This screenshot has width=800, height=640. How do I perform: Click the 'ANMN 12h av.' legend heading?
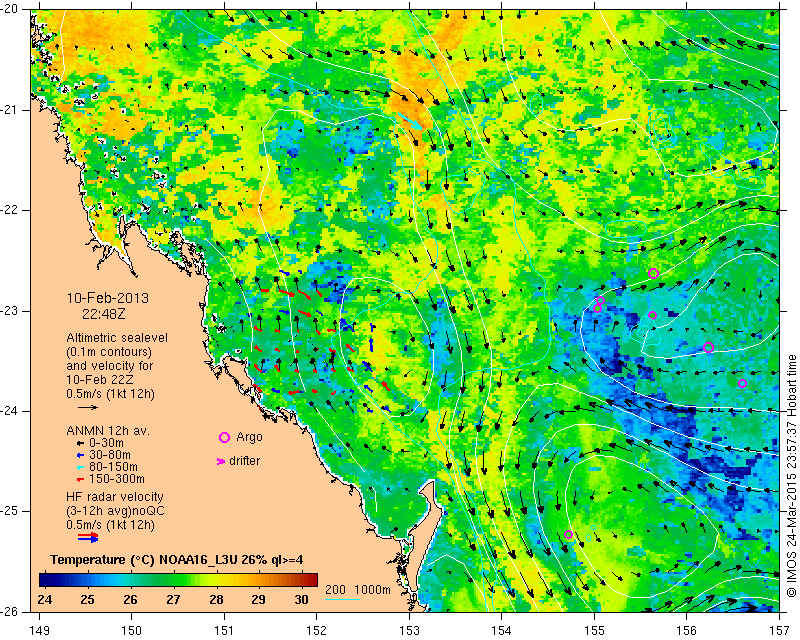pyautogui.click(x=108, y=431)
